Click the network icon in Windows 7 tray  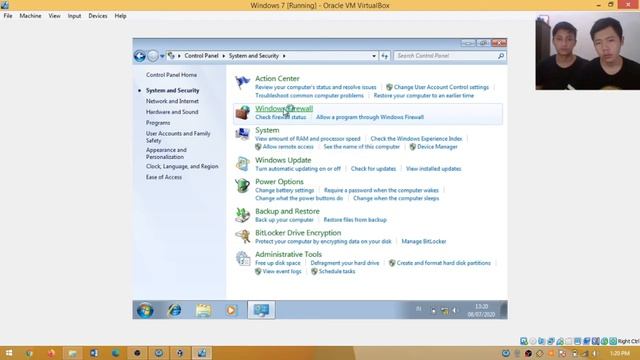point(444,311)
